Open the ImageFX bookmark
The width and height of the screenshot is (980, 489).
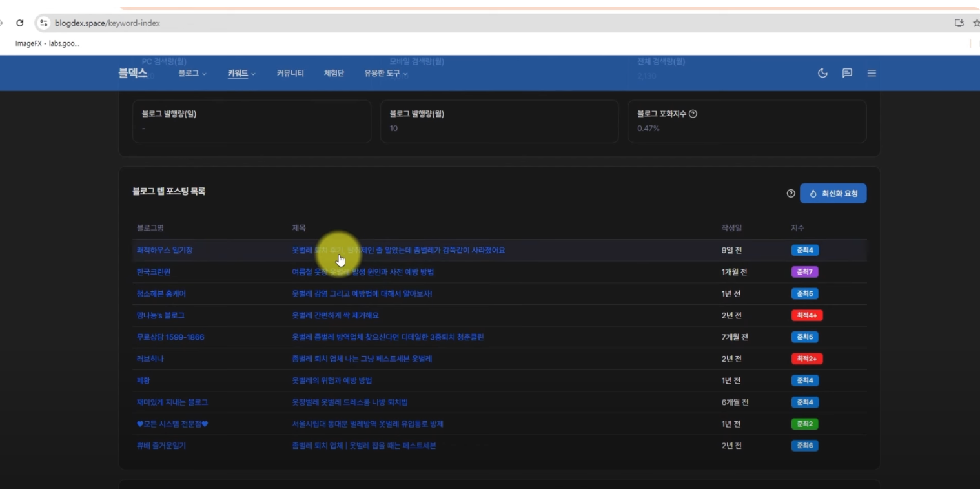[47, 43]
